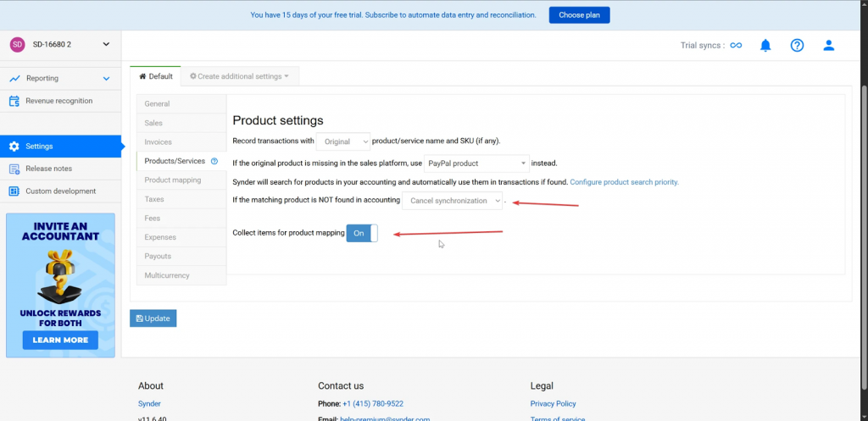868x421 pixels.
Task: Click the Trial syncs infinity icon
Action: [736, 46]
